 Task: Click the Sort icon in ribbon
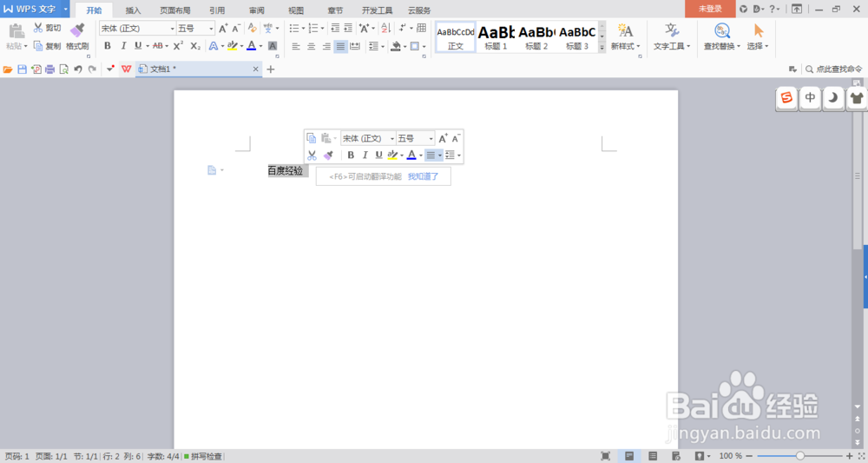(386, 29)
